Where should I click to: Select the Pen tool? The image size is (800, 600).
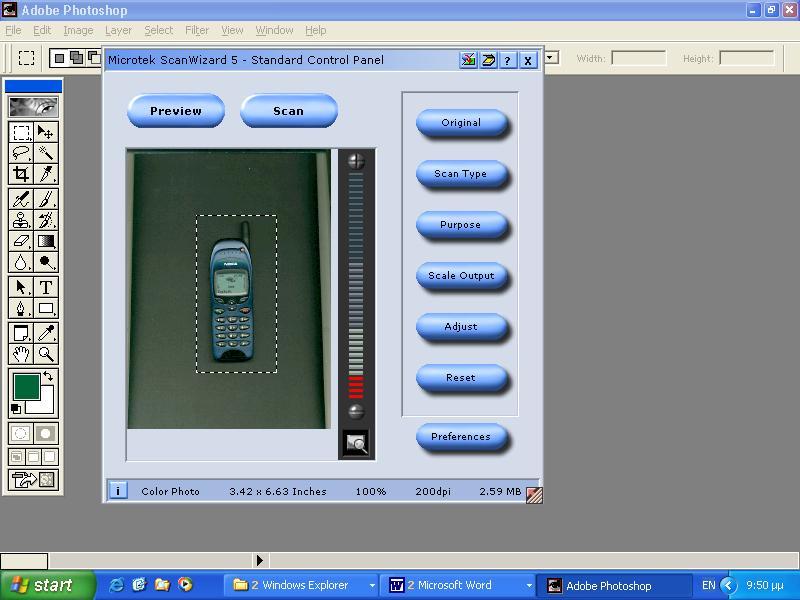21,308
